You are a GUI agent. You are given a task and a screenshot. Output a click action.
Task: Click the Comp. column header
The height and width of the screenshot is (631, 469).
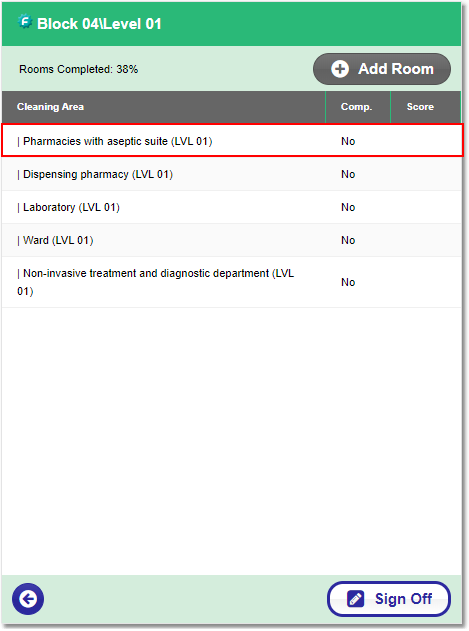pos(356,107)
